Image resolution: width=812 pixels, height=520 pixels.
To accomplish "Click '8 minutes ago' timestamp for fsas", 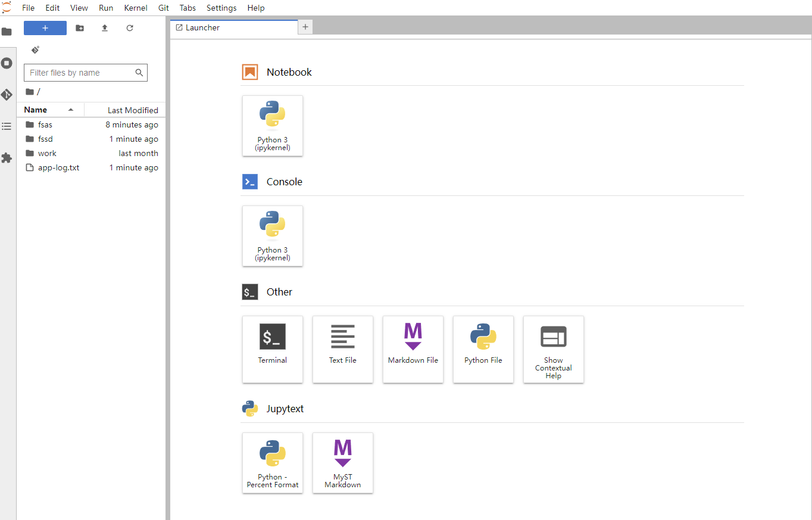I will pos(132,124).
